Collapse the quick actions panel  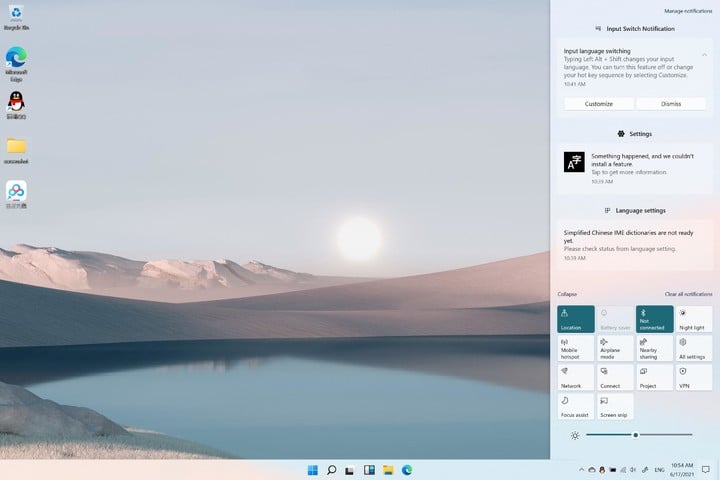[x=567, y=294]
